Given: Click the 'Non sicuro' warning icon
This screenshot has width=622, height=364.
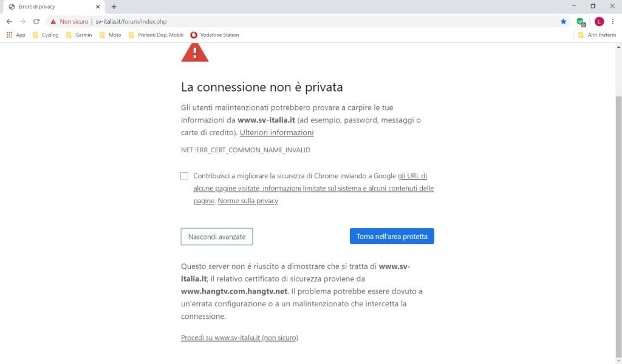Looking at the screenshot, I should tap(53, 21).
